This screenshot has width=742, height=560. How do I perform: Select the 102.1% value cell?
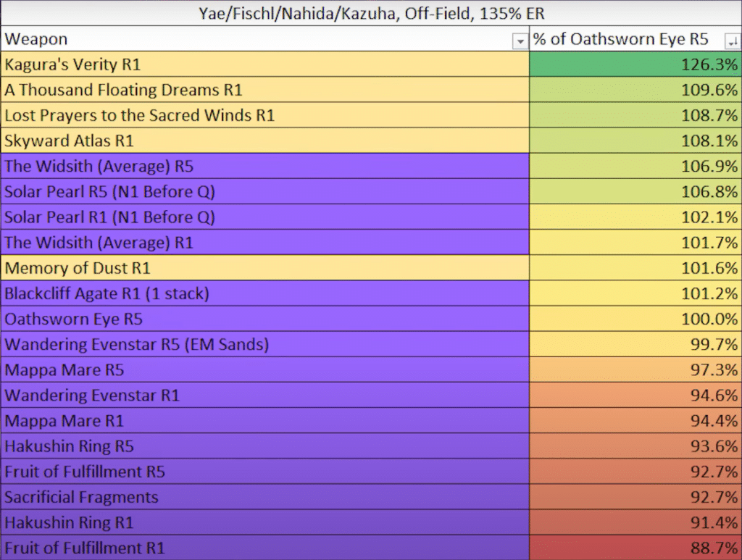(635, 217)
